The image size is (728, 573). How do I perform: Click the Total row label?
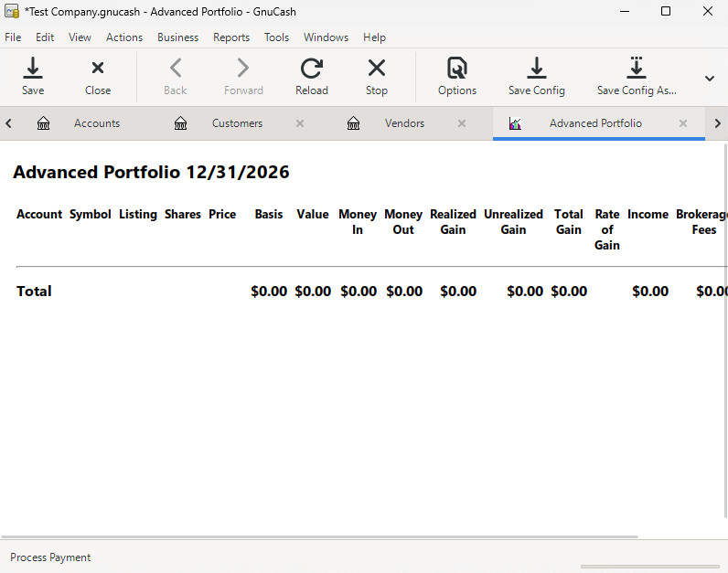click(34, 292)
